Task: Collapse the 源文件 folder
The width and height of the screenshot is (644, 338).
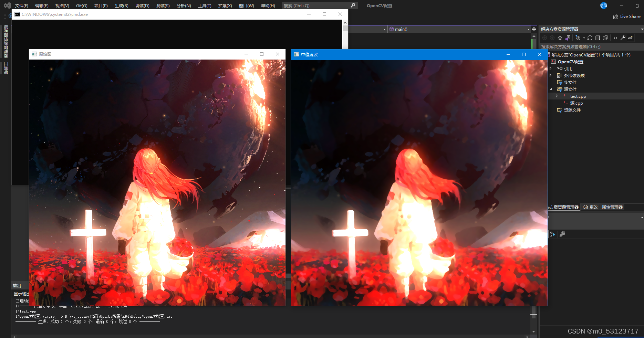Action: click(x=551, y=89)
